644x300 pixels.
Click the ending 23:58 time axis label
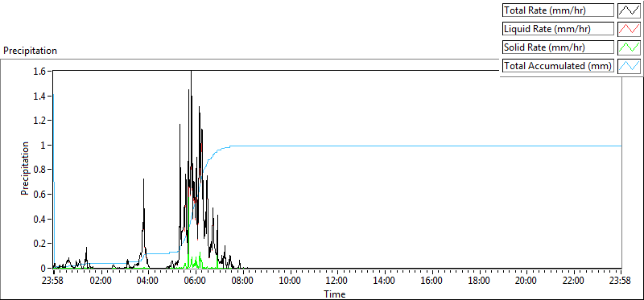pyautogui.click(x=621, y=281)
